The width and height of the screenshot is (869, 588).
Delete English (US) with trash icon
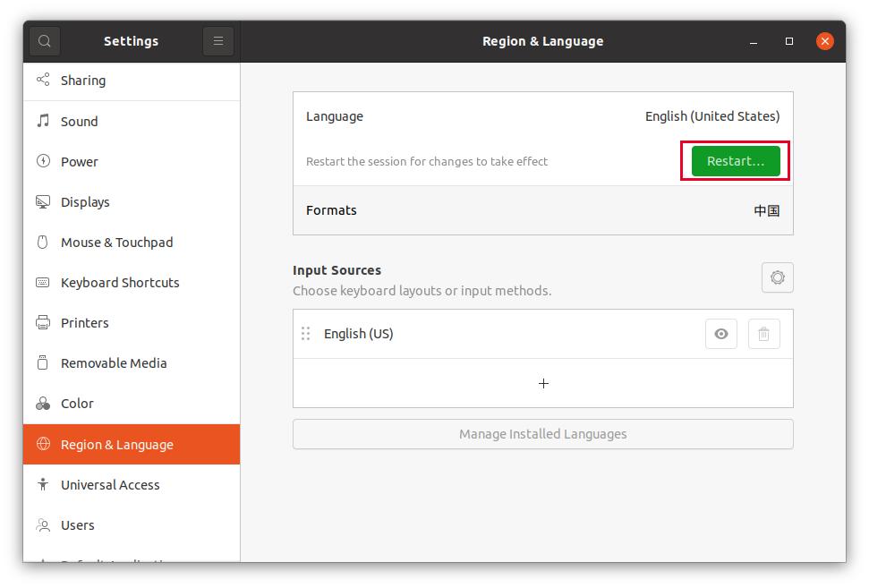point(763,333)
